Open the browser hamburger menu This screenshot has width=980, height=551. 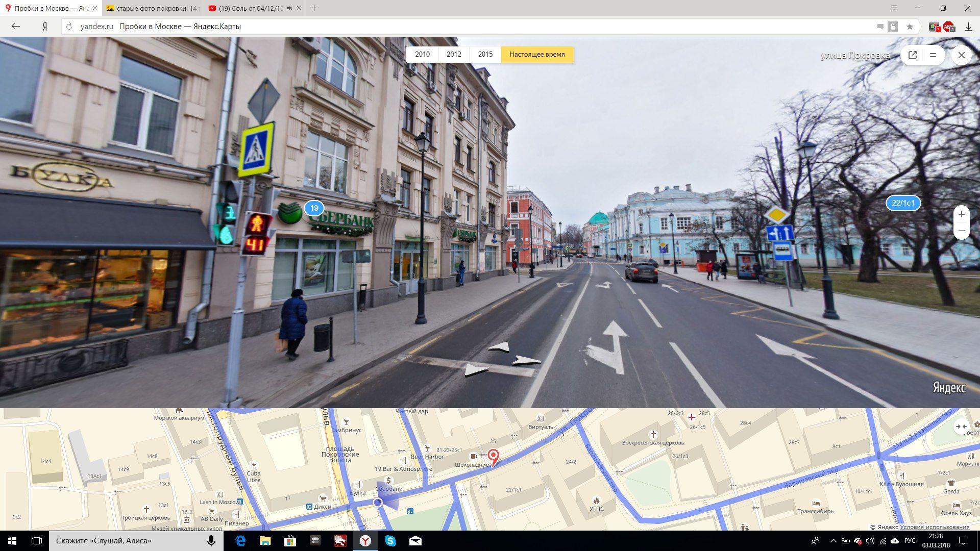894,8
